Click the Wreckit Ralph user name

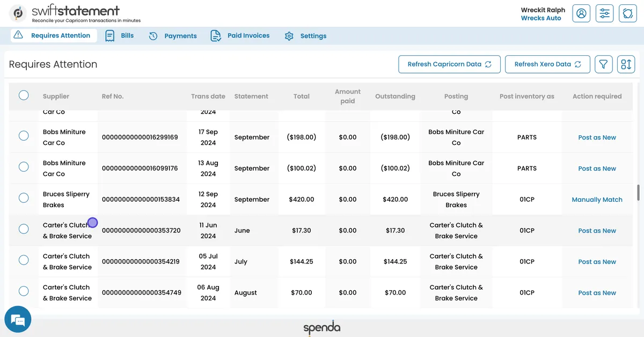point(543,10)
